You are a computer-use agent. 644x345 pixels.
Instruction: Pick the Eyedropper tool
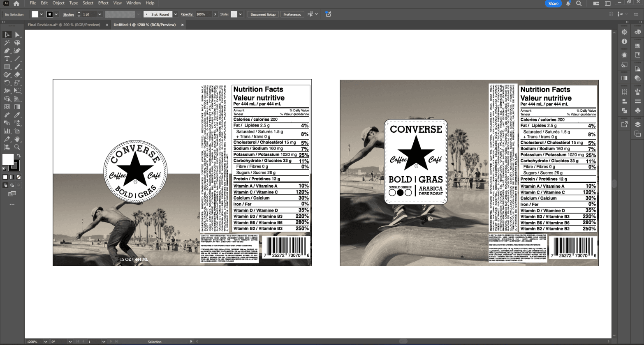point(17,115)
